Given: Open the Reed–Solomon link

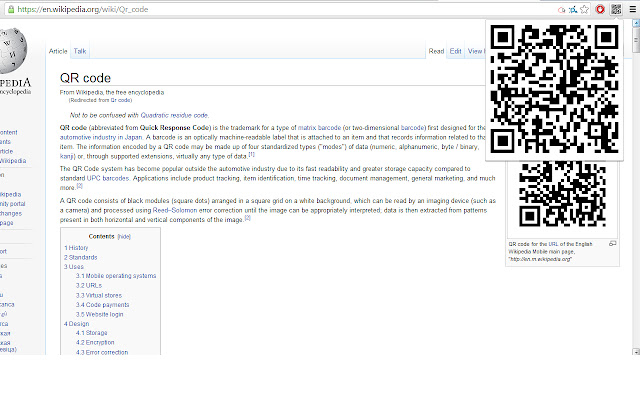Looking at the screenshot, I should pos(175,210).
